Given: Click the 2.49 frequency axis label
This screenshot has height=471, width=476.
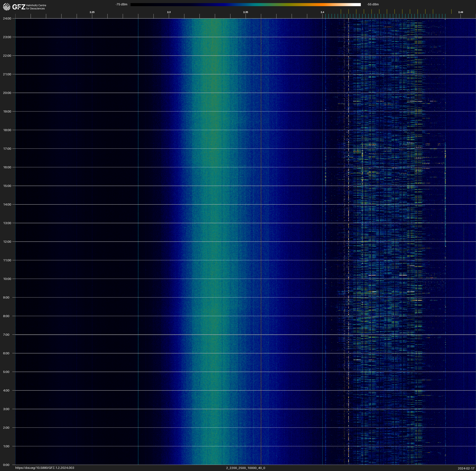Looking at the screenshot, I should [460, 12].
